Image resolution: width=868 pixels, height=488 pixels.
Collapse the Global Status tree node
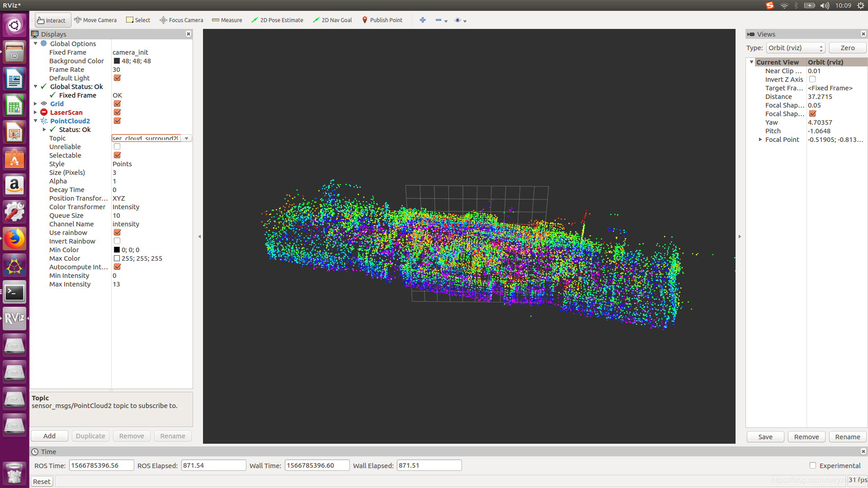[x=36, y=87]
